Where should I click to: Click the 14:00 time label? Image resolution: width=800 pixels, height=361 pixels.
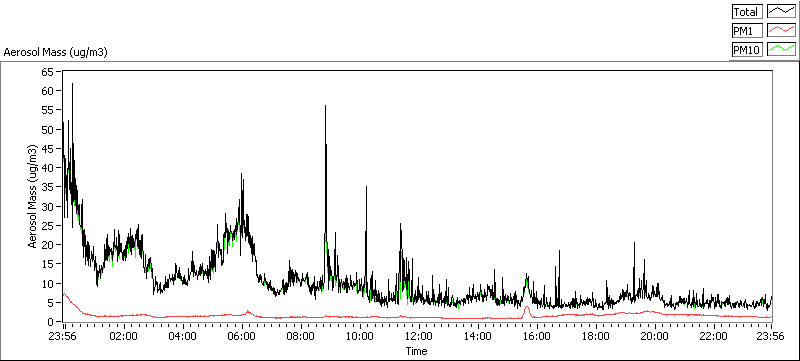pyautogui.click(x=478, y=337)
